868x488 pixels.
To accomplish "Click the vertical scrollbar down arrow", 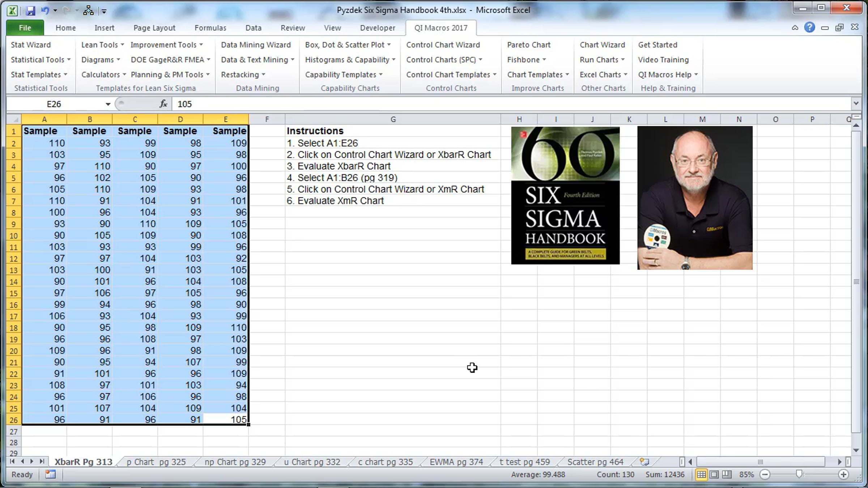I will pyautogui.click(x=856, y=450).
